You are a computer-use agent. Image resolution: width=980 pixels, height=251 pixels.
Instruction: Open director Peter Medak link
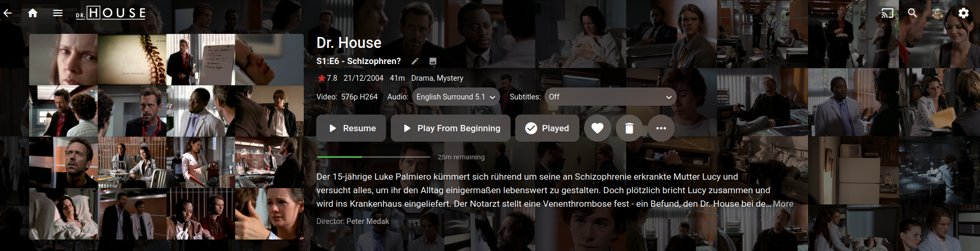(x=368, y=221)
